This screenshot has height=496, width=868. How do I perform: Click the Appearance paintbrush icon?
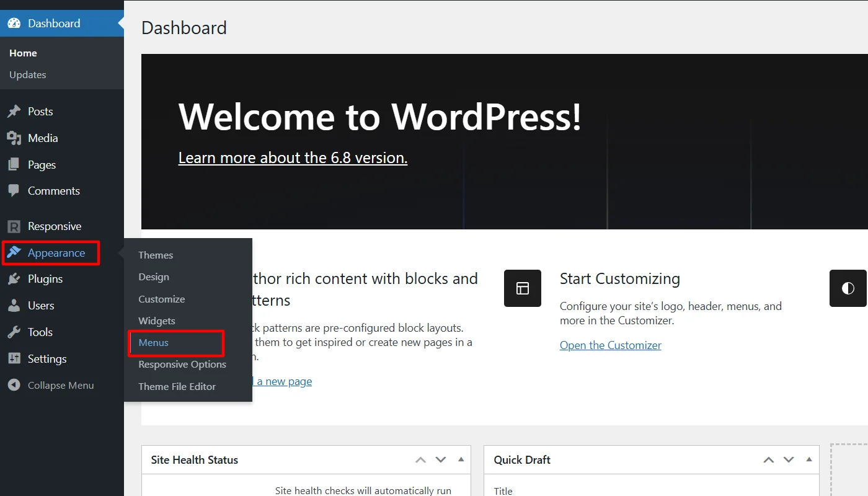[14, 253]
